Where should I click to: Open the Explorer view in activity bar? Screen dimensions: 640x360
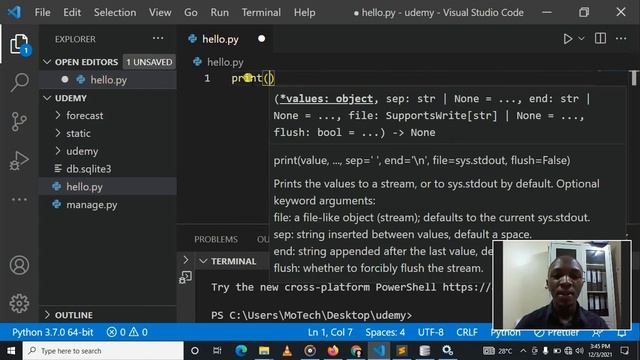coord(19,44)
